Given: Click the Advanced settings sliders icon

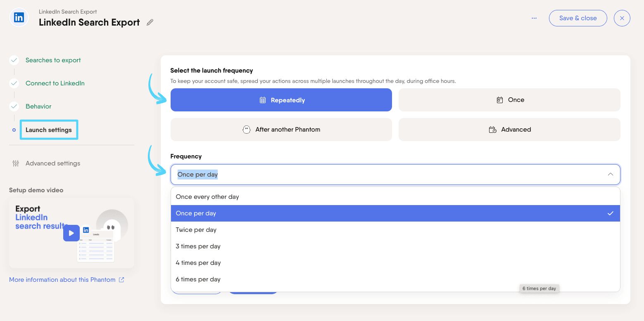Looking at the screenshot, I should (16, 163).
